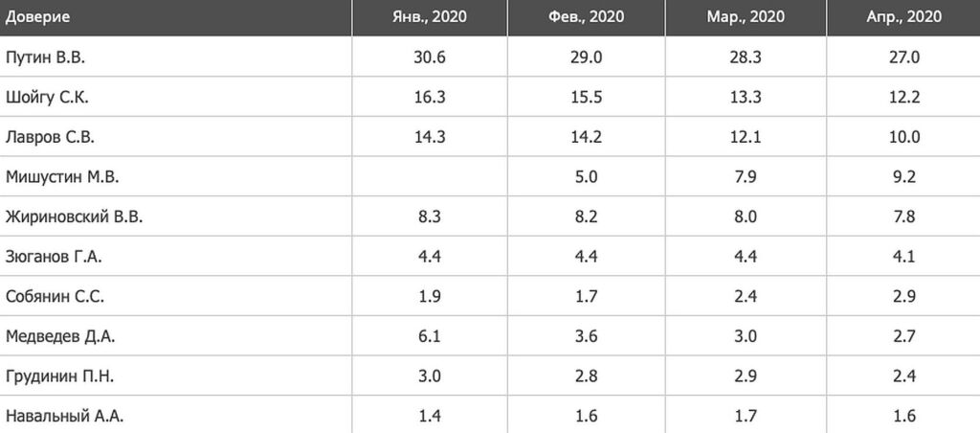Click the Апр., 2020 column header
980x433 pixels.
pyautogui.click(x=903, y=16)
